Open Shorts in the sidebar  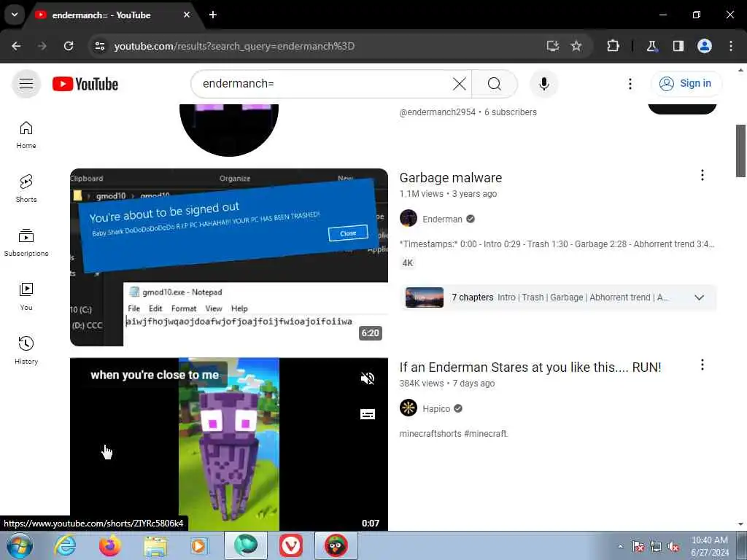click(26, 189)
